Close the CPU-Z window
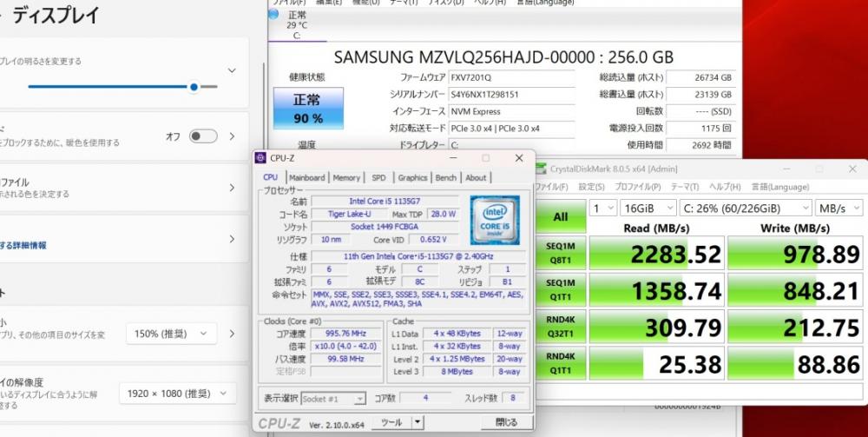 coord(519,158)
